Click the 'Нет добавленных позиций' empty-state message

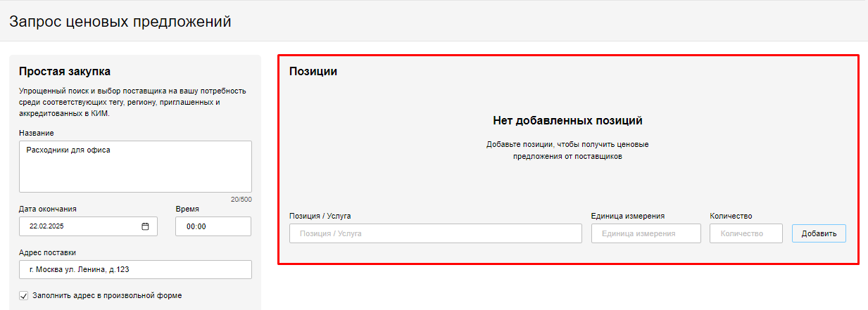click(567, 121)
